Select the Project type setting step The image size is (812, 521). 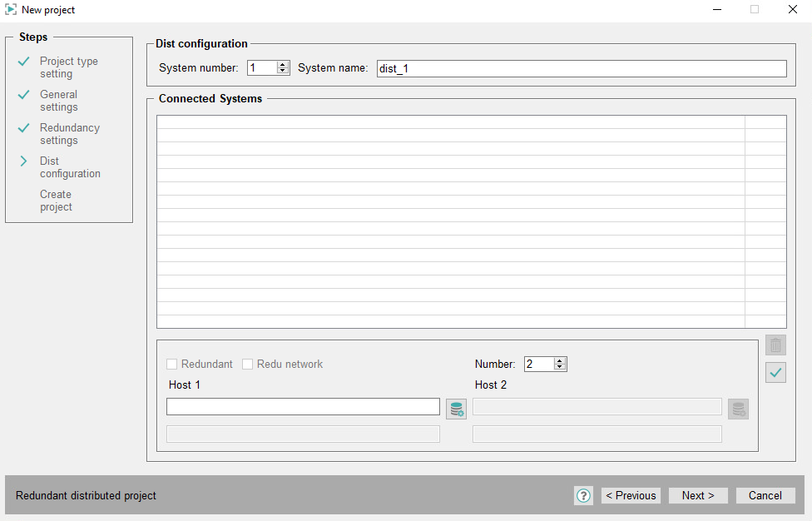(x=68, y=67)
